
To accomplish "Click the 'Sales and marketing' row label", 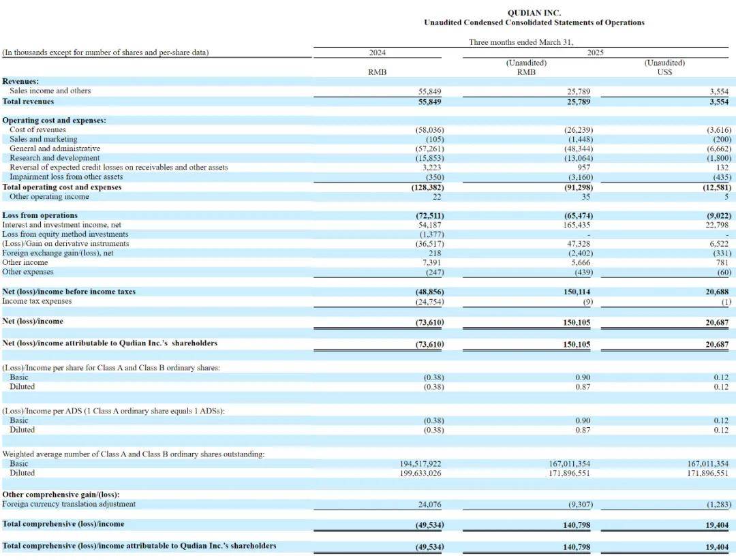I will coord(43,140).
